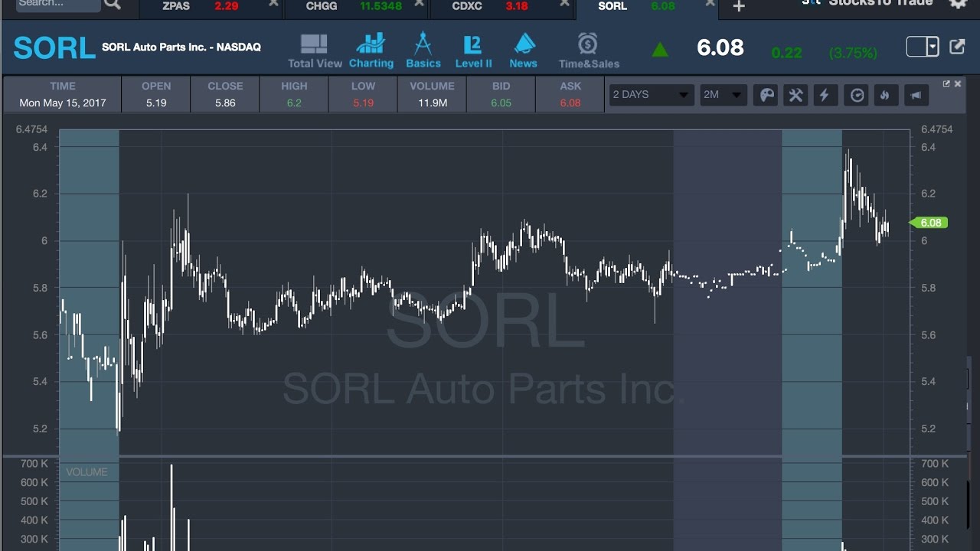Click the green up-arrow price indicator
Screen dimensions: 980x551
(660, 51)
